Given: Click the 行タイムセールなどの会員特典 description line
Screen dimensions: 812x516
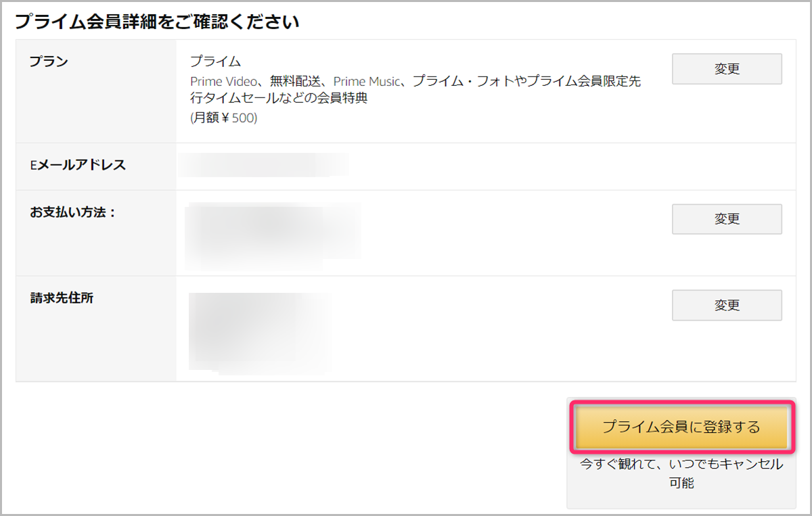Looking at the screenshot, I should tap(279, 99).
